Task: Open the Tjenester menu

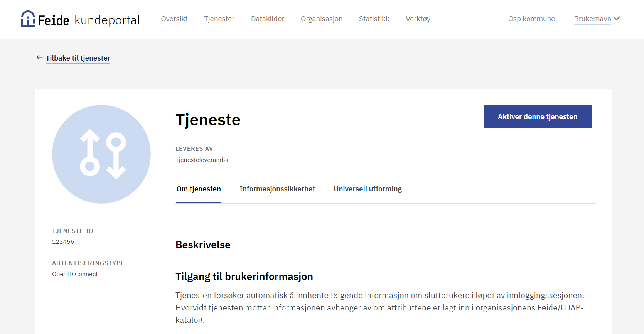Action: pyautogui.click(x=219, y=19)
